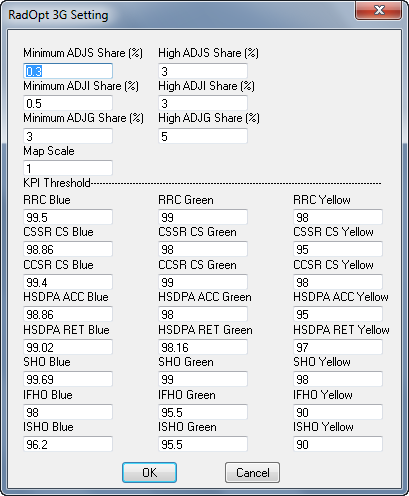The width and height of the screenshot is (409, 496).
Task: Click the RadOpt 3G Setting title text
Action: point(58,15)
